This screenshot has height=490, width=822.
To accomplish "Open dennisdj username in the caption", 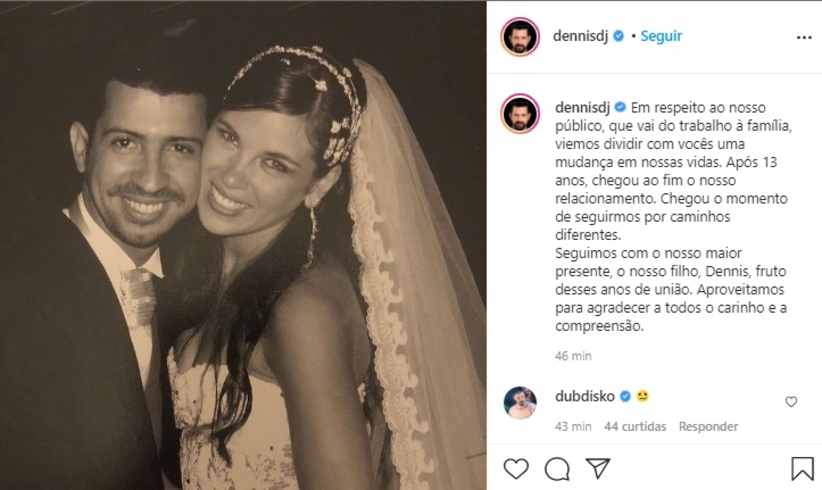I will pyautogui.click(x=582, y=107).
